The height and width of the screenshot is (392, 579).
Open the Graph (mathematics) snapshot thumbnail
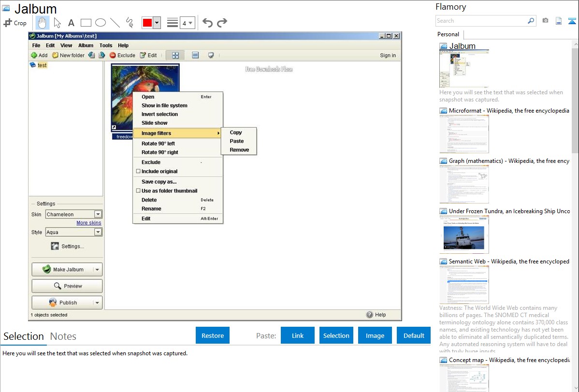[x=464, y=184]
